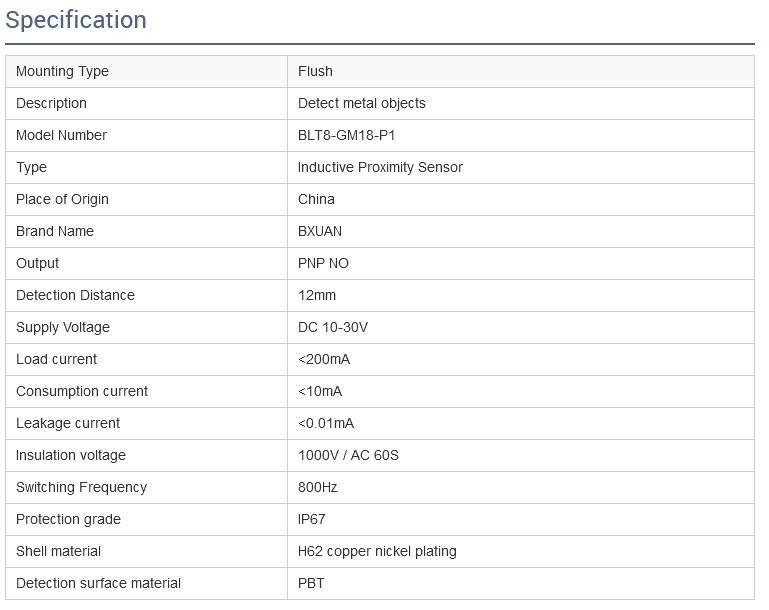Image resolution: width=769 pixels, height=610 pixels.
Task: Select the 12mm detection distance value
Action: 317,295
